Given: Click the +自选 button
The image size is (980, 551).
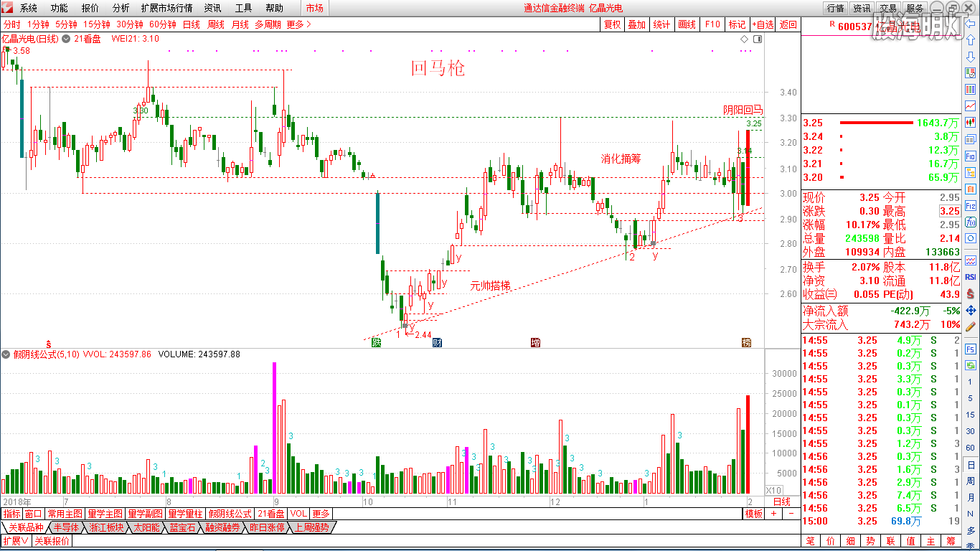Looking at the screenshot, I should (x=762, y=24).
